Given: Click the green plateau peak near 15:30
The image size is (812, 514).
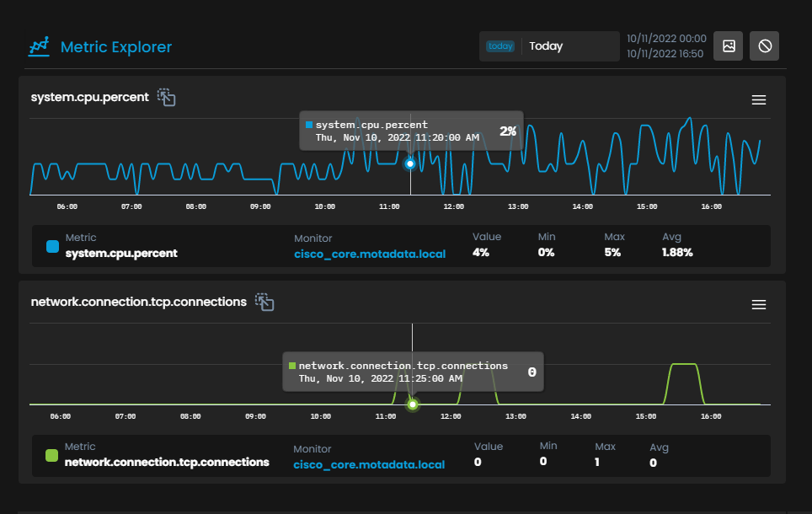Looking at the screenshot, I should [684, 364].
